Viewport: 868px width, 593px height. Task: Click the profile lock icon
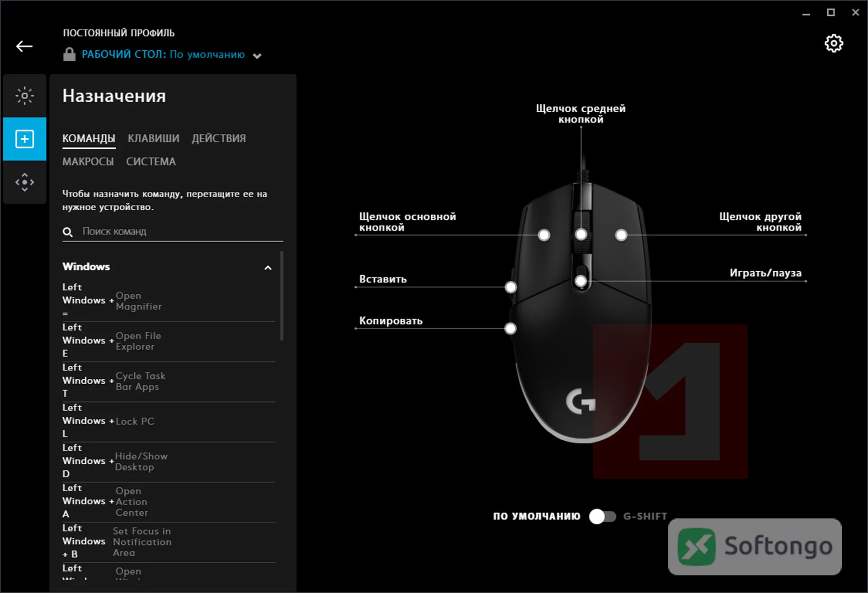coord(69,54)
